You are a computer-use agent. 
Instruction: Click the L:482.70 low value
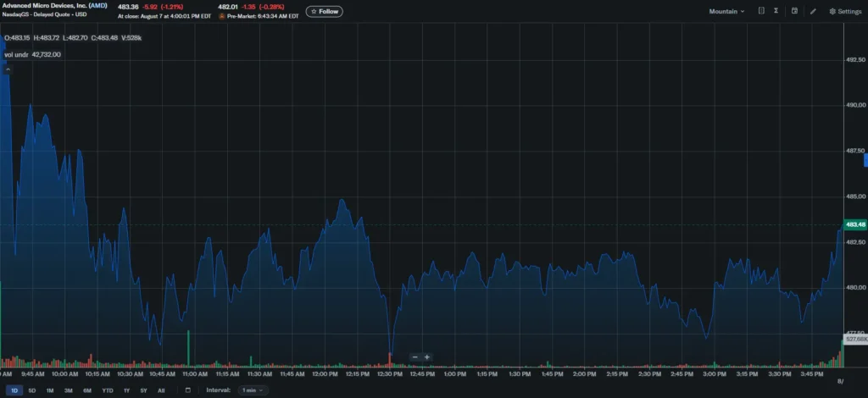75,38
